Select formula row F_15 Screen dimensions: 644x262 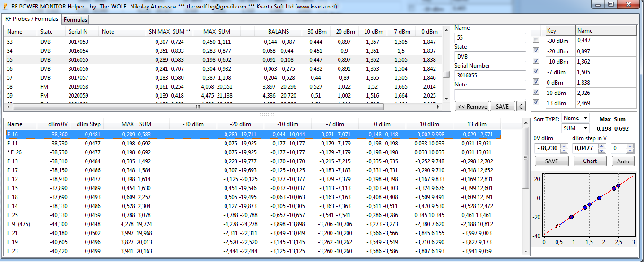pos(253,188)
